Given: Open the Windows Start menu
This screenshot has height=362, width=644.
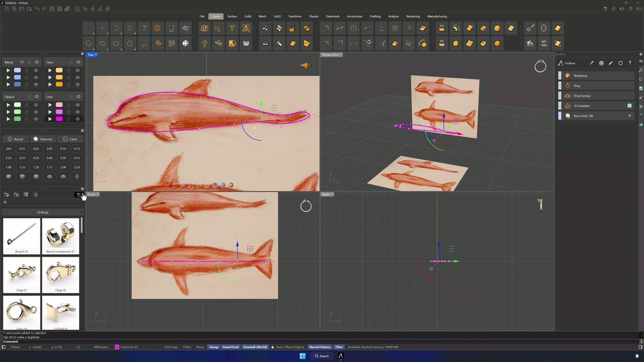Looking at the screenshot, I should tap(303, 356).
